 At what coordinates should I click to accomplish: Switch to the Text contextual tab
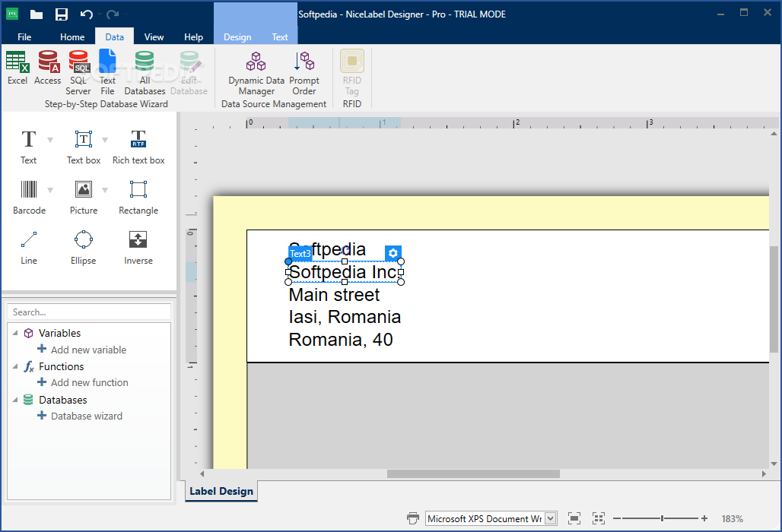pos(280,37)
